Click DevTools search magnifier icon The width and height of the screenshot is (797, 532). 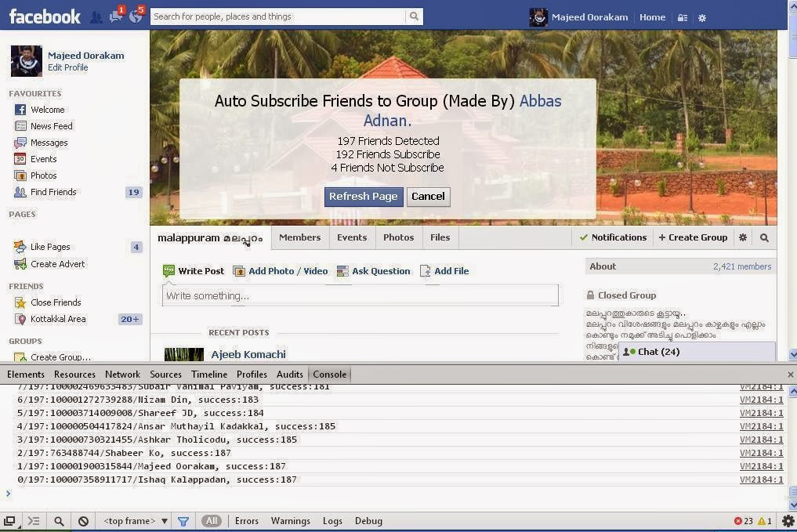[x=59, y=521]
